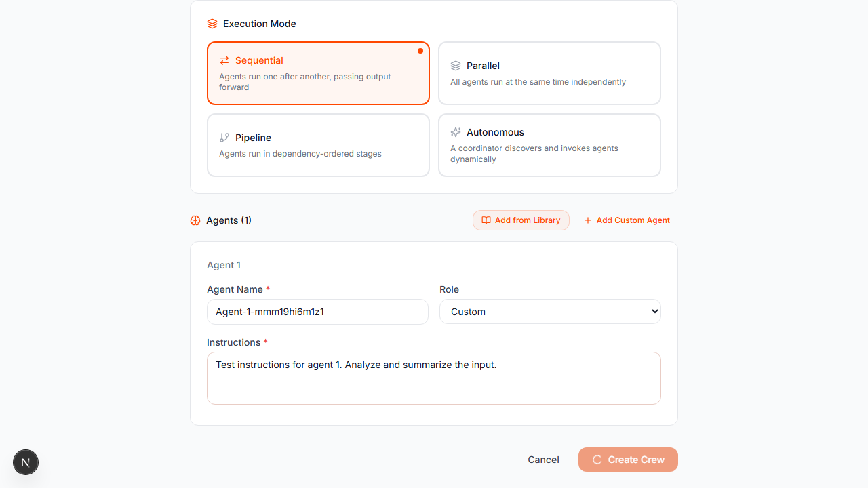Click the plus icon before Add Custom Agent
Viewport: 868px width, 488px height.
[587, 220]
